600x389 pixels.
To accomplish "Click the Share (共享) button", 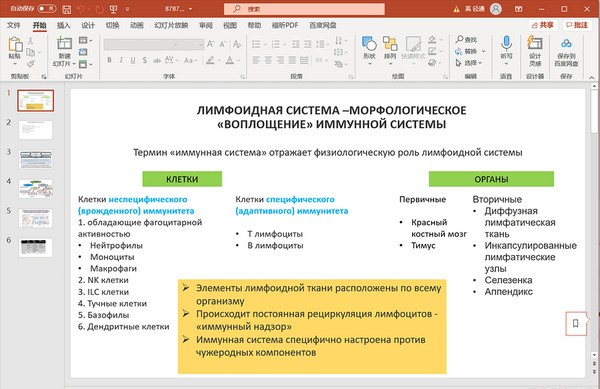I will click(x=543, y=25).
